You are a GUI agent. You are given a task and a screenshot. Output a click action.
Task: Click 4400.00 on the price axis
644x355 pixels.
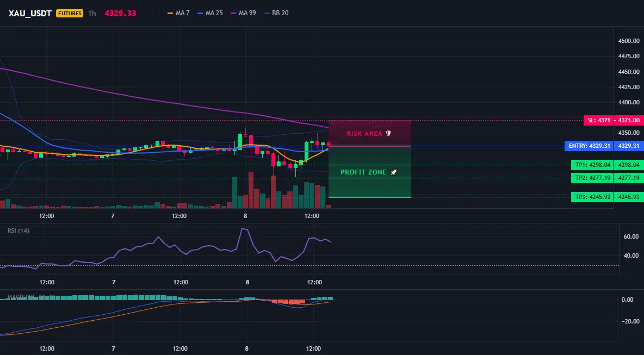pyautogui.click(x=629, y=102)
